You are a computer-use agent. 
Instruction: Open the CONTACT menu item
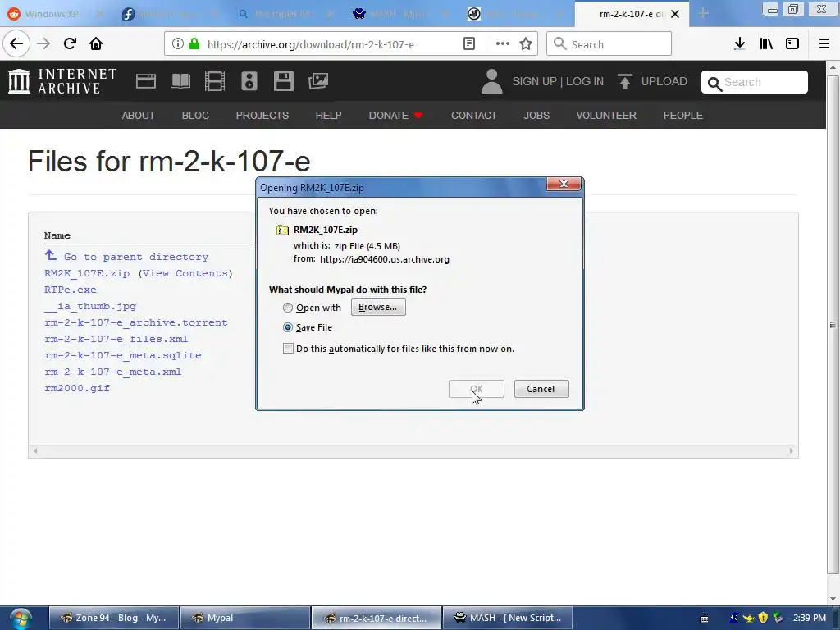coord(474,115)
